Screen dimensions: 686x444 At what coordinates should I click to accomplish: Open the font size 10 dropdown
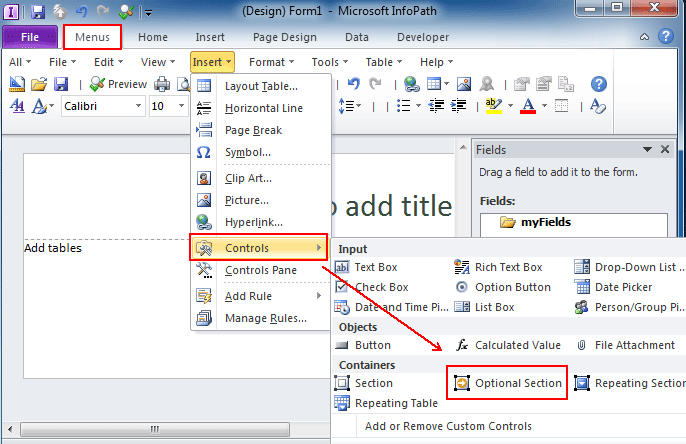pos(181,106)
